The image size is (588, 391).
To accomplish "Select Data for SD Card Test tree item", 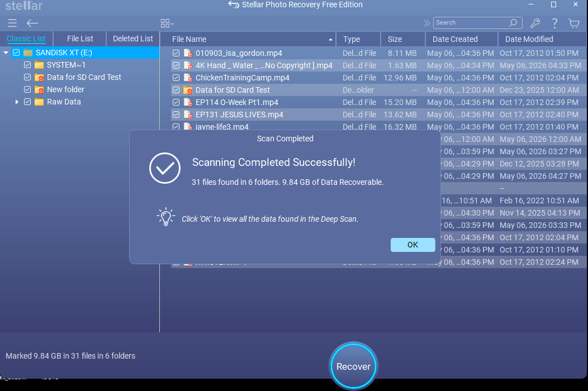I will (x=84, y=77).
